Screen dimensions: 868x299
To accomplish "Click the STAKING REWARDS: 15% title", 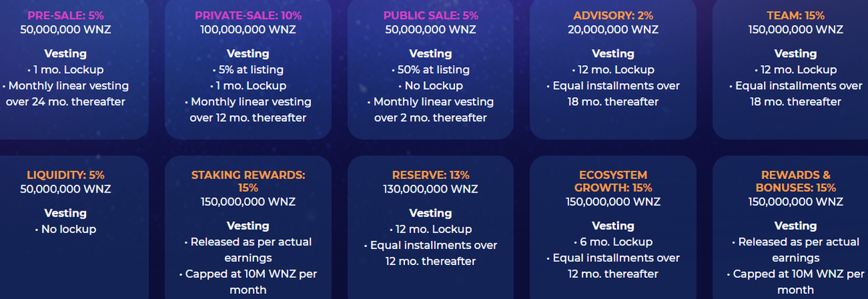I will pyautogui.click(x=248, y=181).
